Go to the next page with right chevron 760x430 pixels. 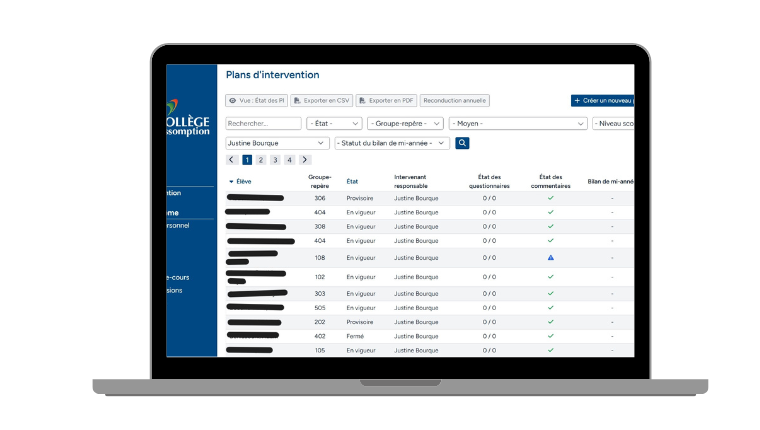click(305, 160)
